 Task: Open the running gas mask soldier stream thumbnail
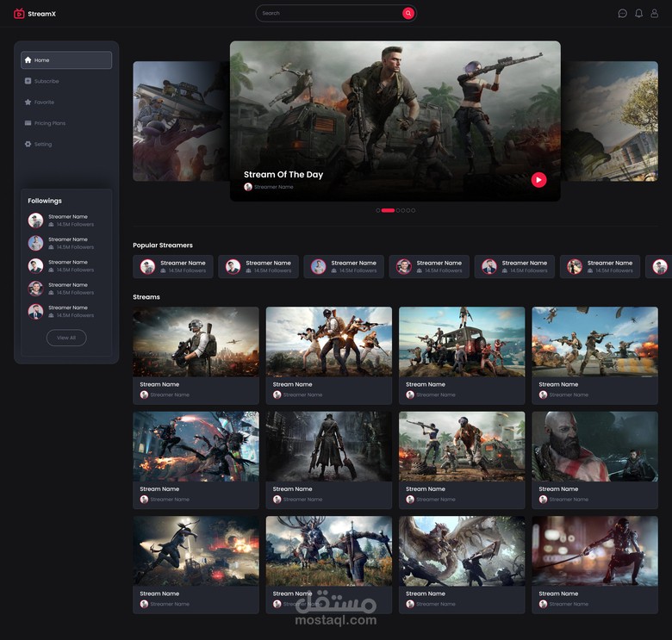462,446
